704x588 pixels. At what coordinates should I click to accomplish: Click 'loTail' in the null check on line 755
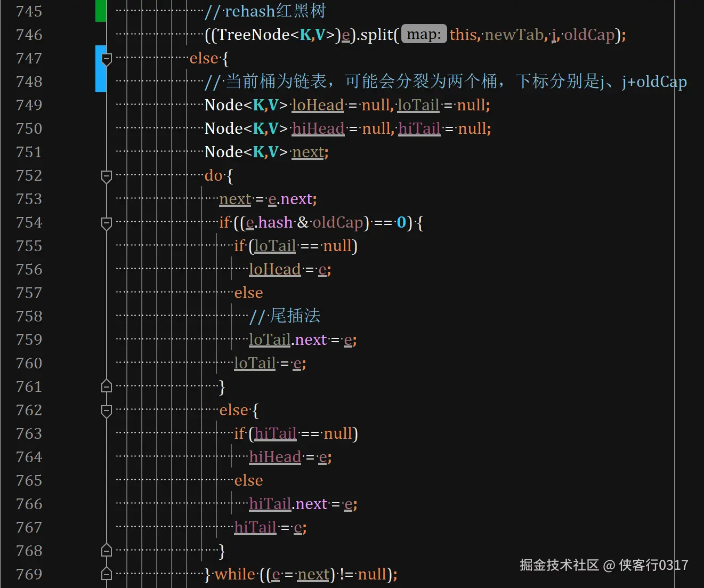275,246
